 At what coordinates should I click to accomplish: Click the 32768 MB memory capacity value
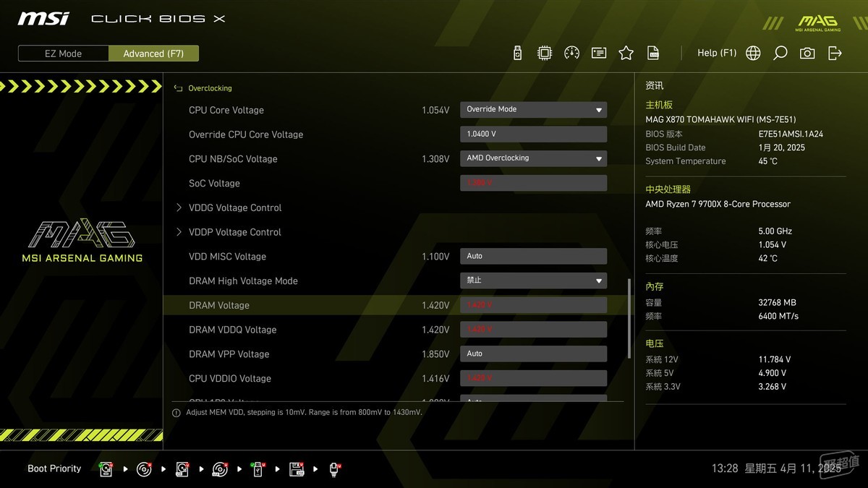point(777,302)
